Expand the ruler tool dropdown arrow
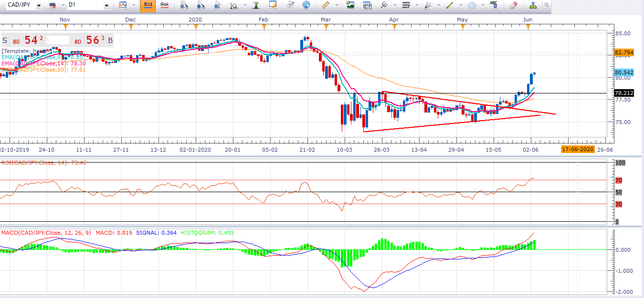Screen dimensions: 644x298 point(337,6)
